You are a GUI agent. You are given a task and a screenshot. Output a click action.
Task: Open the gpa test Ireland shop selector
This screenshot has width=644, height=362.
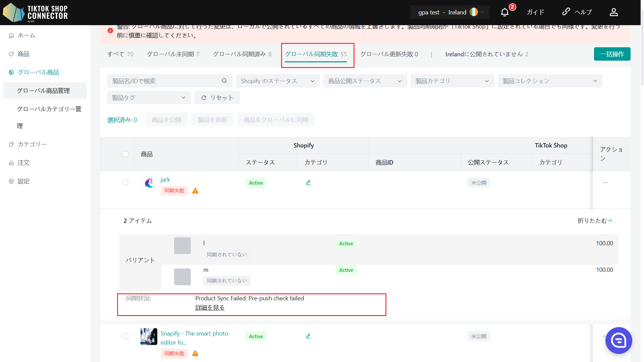450,12
